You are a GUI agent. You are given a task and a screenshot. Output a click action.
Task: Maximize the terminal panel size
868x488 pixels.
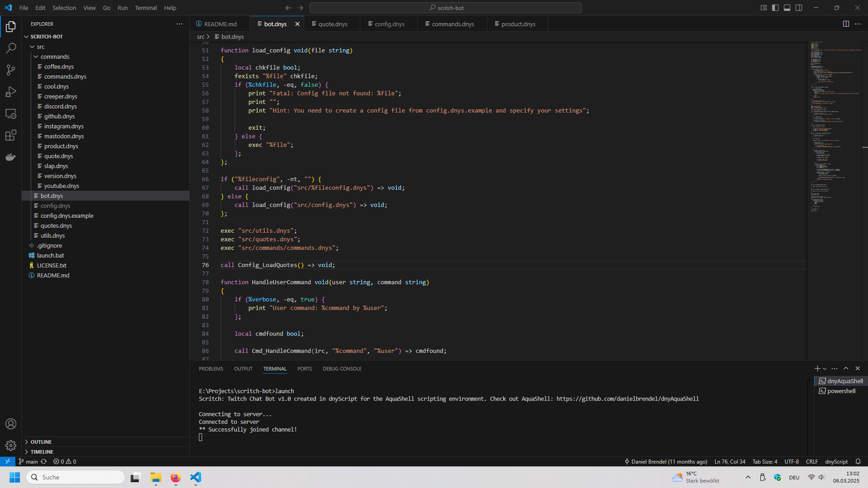[846, 369]
